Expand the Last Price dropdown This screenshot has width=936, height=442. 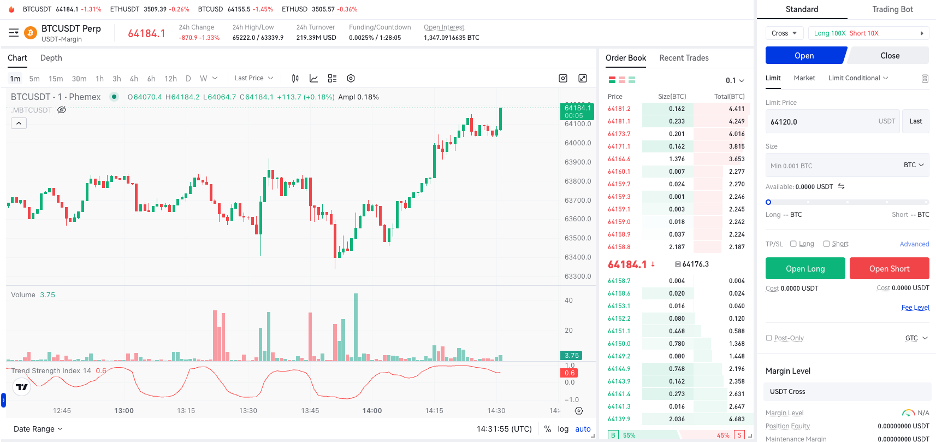(x=254, y=78)
